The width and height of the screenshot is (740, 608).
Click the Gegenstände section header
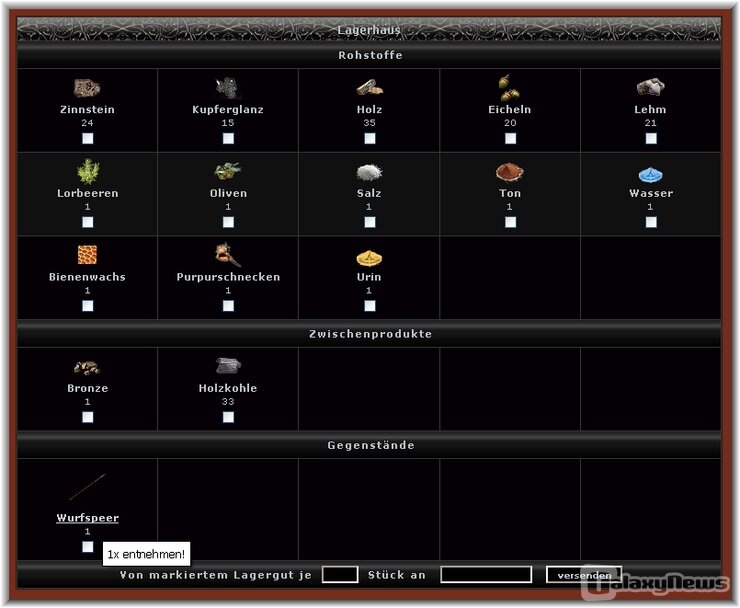point(370,445)
